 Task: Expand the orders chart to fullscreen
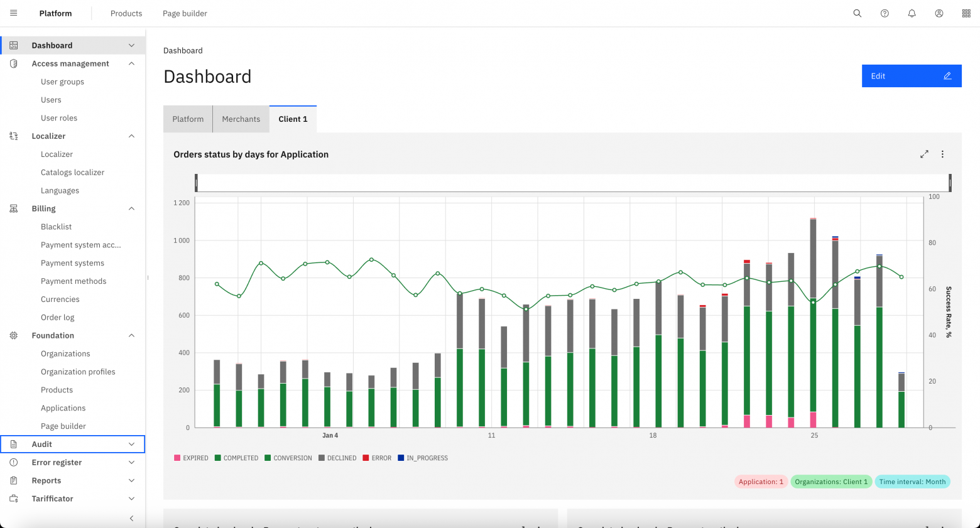(924, 154)
